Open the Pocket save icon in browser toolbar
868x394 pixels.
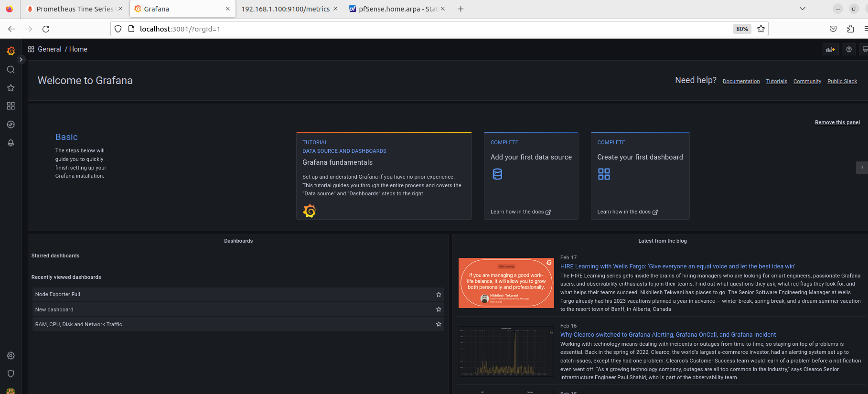pyautogui.click(x=833, y=29)
